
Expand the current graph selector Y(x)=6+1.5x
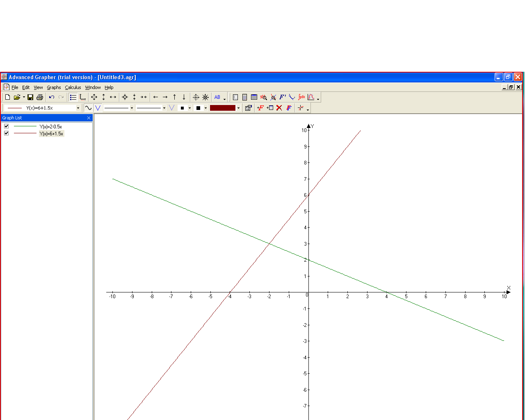(x=78, y=108)
